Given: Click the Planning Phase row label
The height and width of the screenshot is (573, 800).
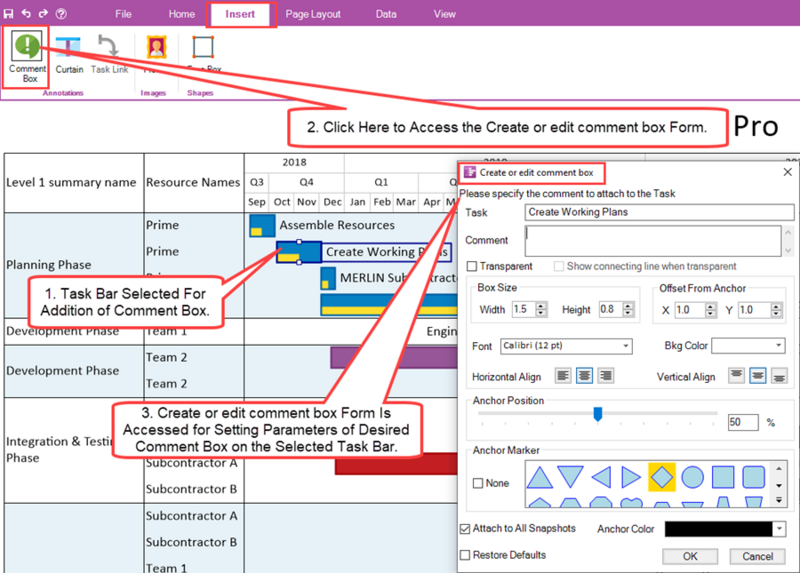Looking at the screenshot, I should click(x=49, y=265).
